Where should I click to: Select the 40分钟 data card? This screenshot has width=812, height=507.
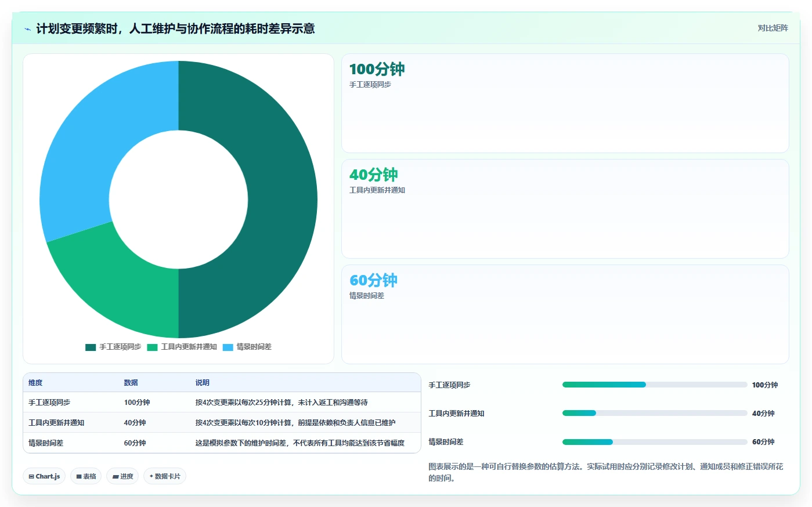point(565,209)
